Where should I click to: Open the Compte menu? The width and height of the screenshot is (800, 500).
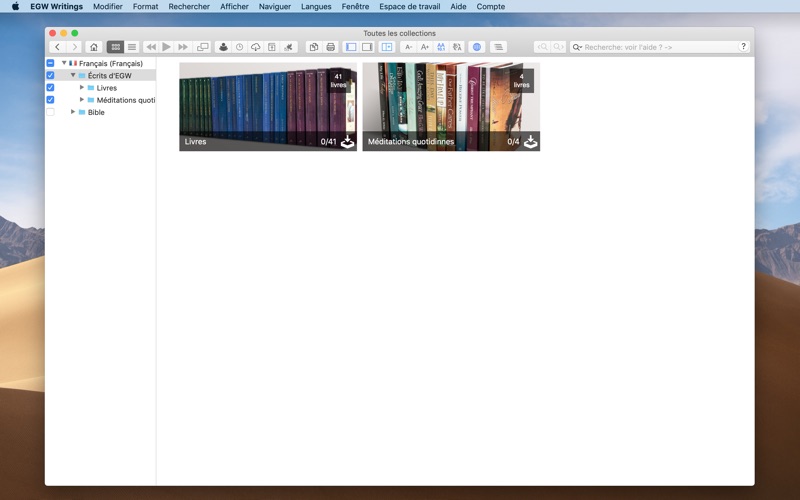pos(491,7)
